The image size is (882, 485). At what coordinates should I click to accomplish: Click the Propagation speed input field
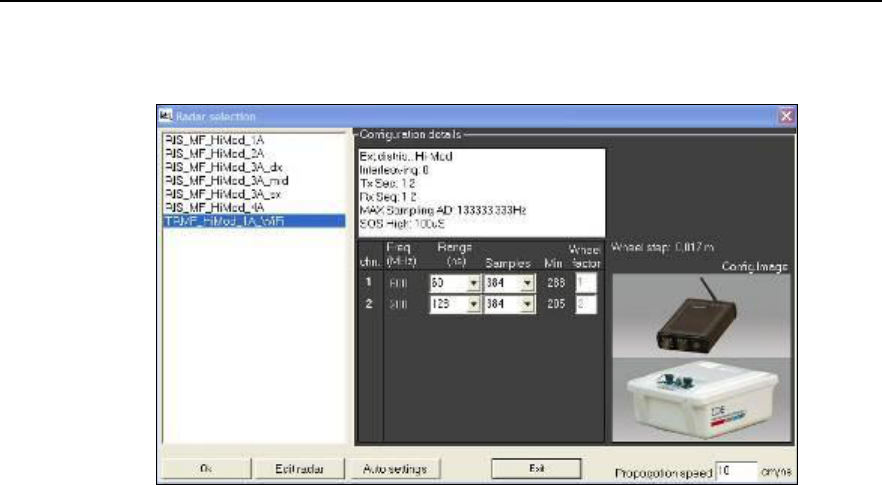[735, 471]
